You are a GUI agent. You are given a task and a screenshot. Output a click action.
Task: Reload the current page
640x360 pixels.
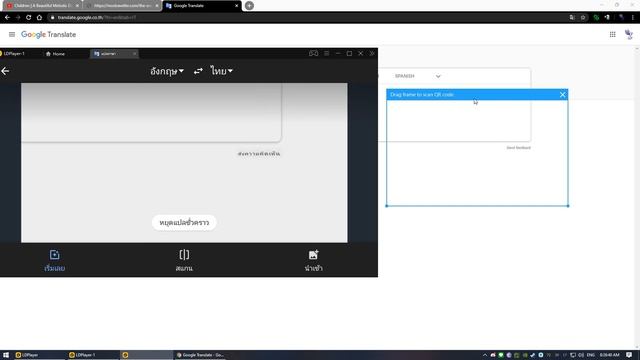tap(28, 18)
